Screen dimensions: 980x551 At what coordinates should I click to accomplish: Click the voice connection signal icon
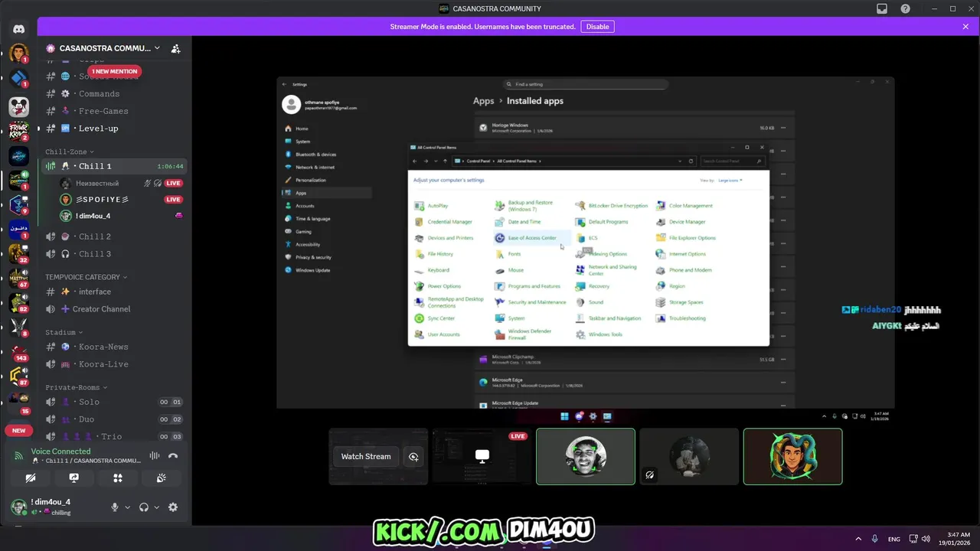click(x=18, y=455)
